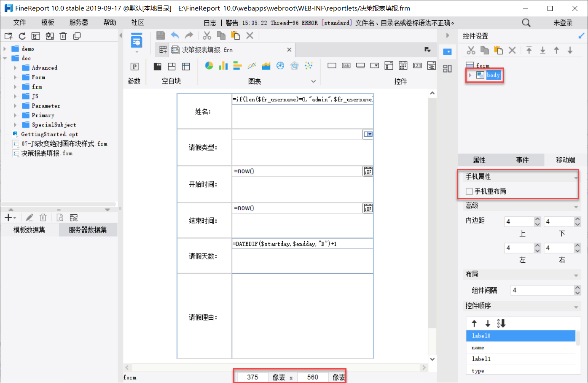This screenshot has height=383, width=588.
Task: Expand the body node in widget tree
Action: coord(470,75)
